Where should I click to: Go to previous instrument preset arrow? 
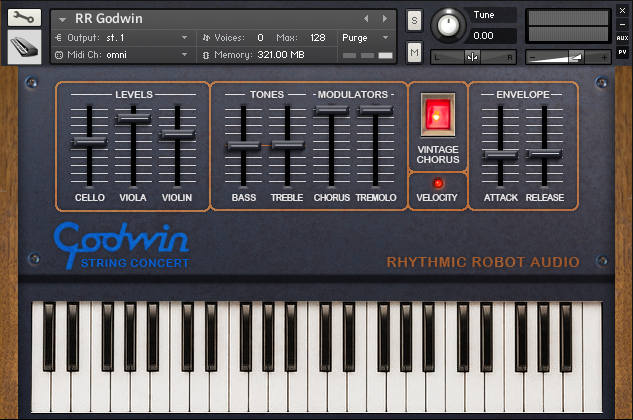tap(366, 19)
